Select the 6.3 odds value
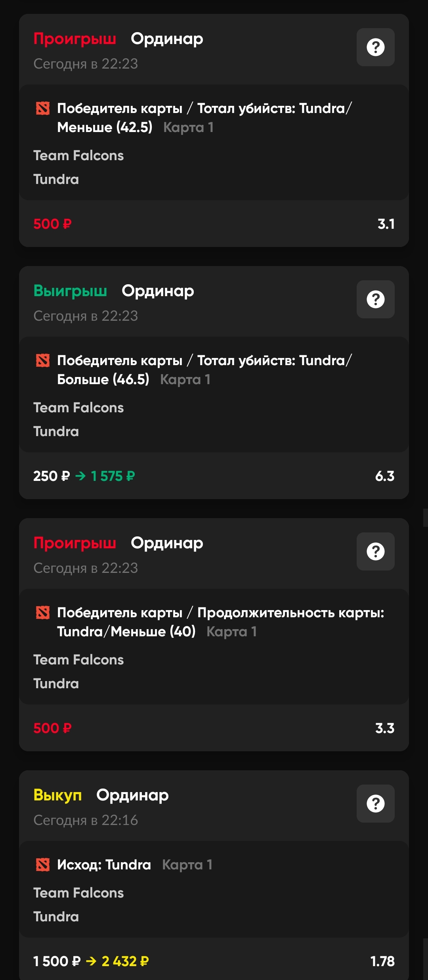This screenshot has height=980, width=428. [384, 476]
